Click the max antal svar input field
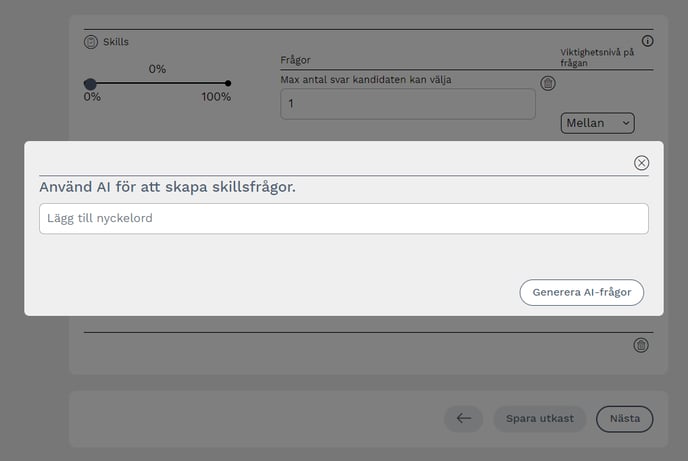 click(407, 104)
